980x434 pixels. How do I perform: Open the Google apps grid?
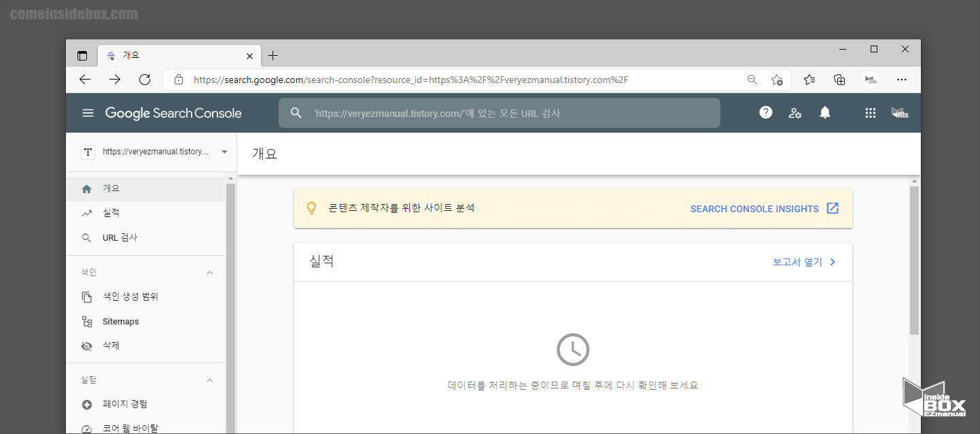pyautogui.click(x=871, y=113)
